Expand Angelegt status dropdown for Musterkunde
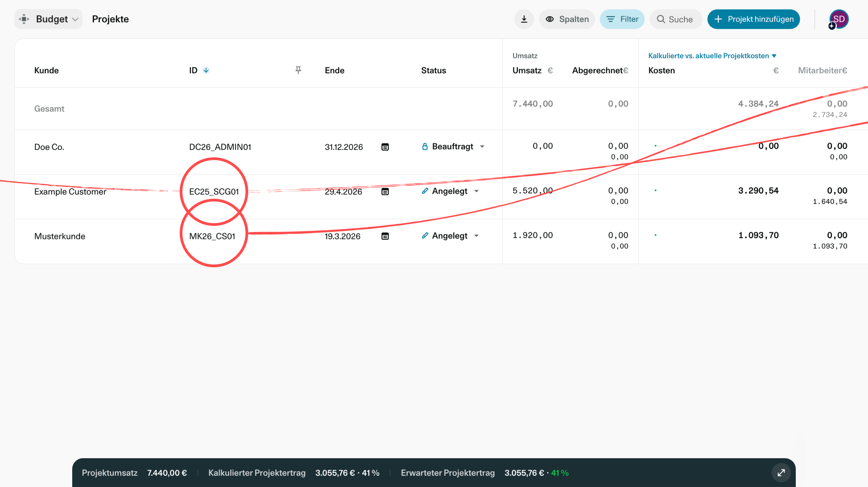This screenshot has height=487, width=868. [476, 236]
